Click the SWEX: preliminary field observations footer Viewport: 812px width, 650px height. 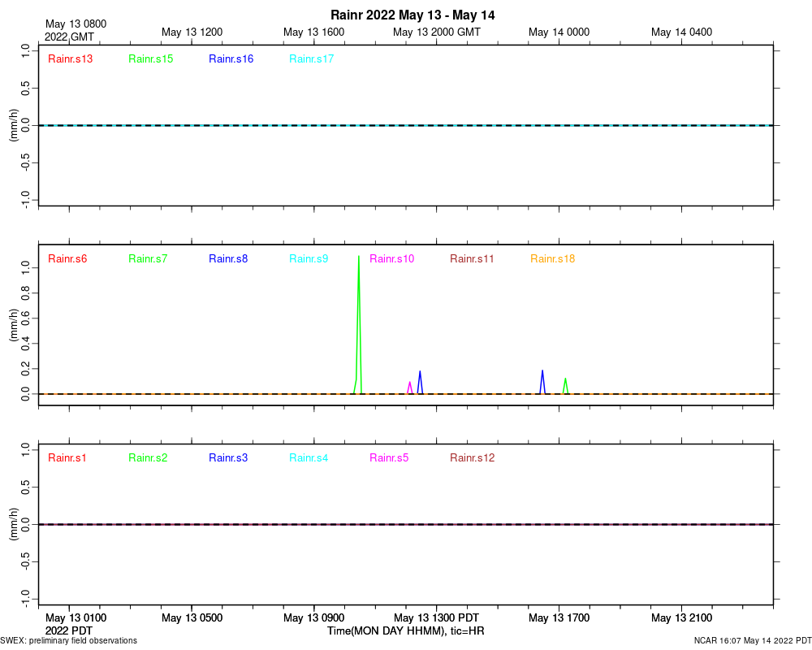[x=69, y=641]
